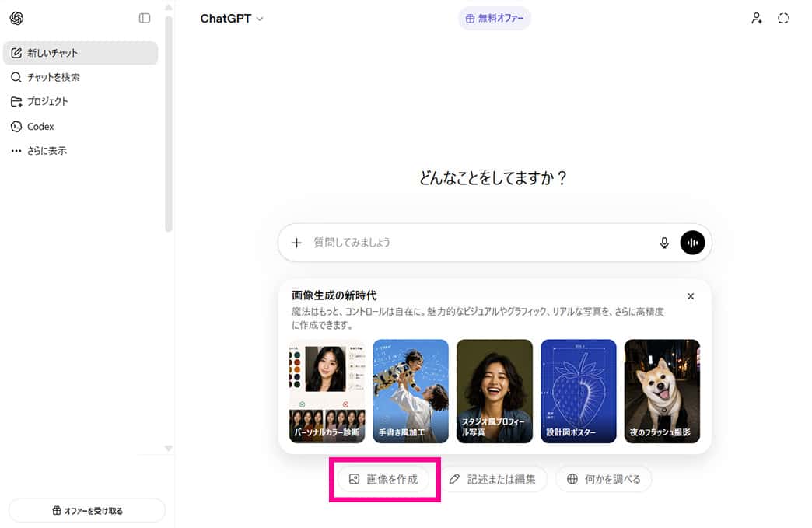Click the sidebar vertical scrollbar thumb
The image size is (812, 528).
click(x=168, y=124)
